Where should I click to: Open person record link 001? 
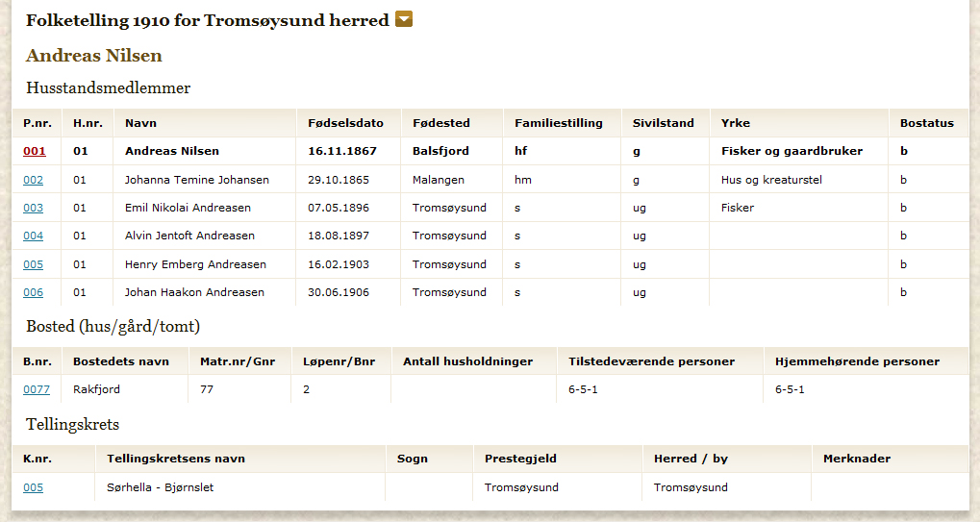[x=34, y=151]
